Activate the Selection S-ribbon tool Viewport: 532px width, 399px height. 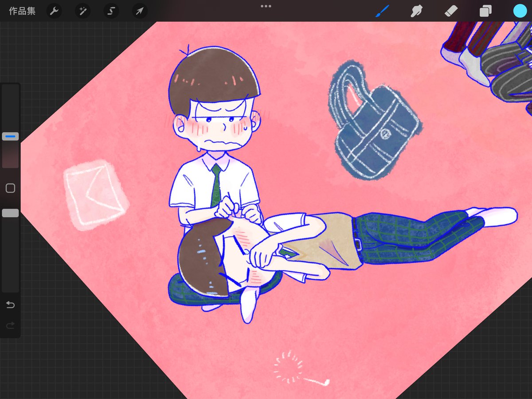(111, 11)
